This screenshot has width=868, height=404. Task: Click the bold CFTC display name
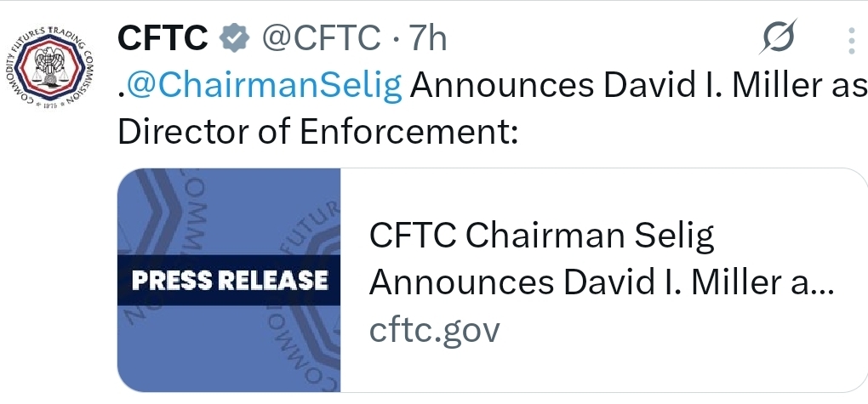(x=163, y=38)
